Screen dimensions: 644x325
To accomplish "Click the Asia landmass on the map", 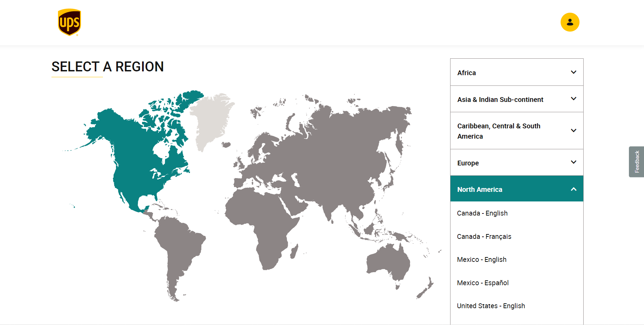I will (343, 148).
